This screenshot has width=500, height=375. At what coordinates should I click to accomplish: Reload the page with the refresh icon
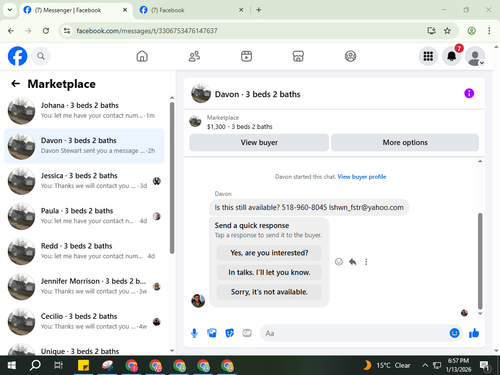tap(46, 31)
